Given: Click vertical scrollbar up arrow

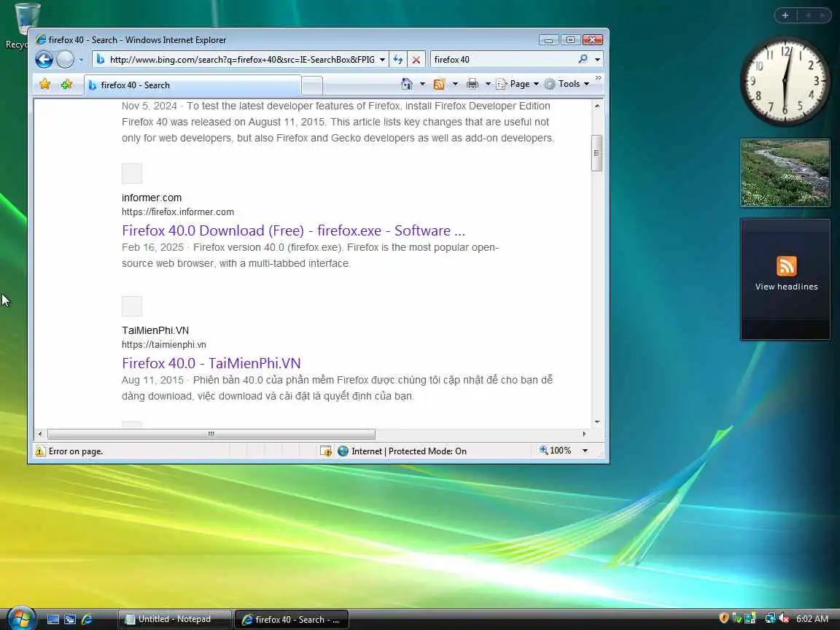Looking at the screenshot, I should [596, 106].
